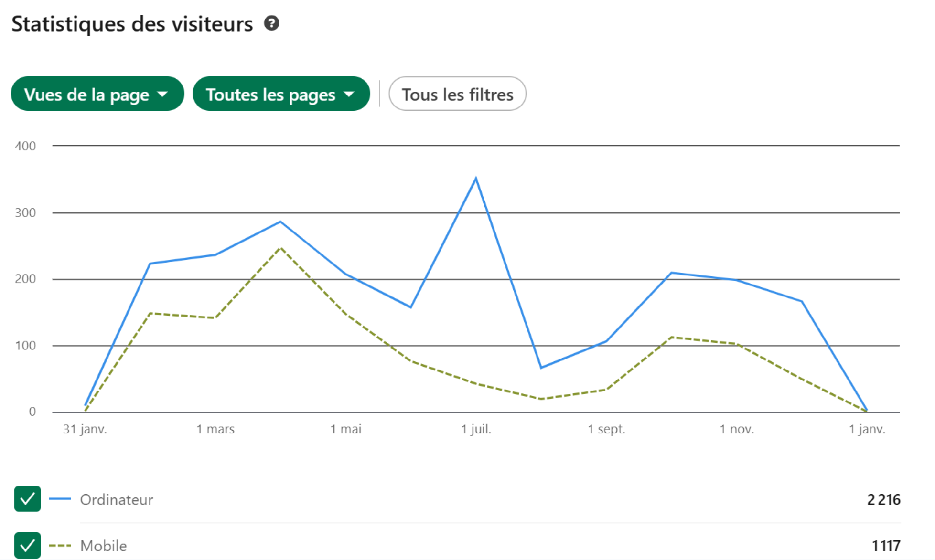Click the 400 y-axis label
Viewport: 935px width, 560px height.
pos(25,146)
